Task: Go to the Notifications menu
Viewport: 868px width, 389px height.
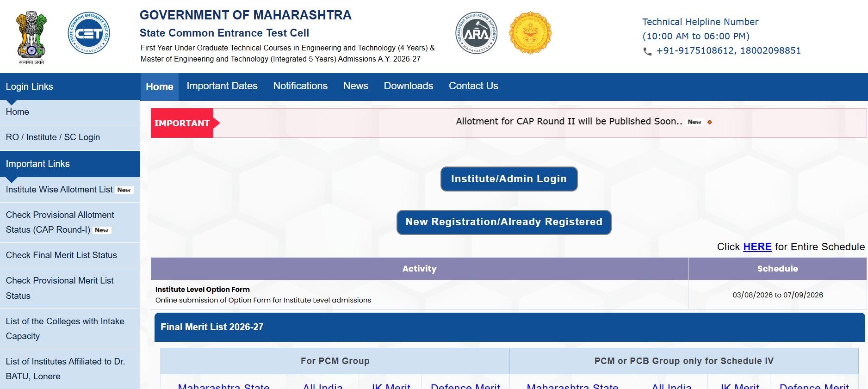Action: [x=300, y=86]
